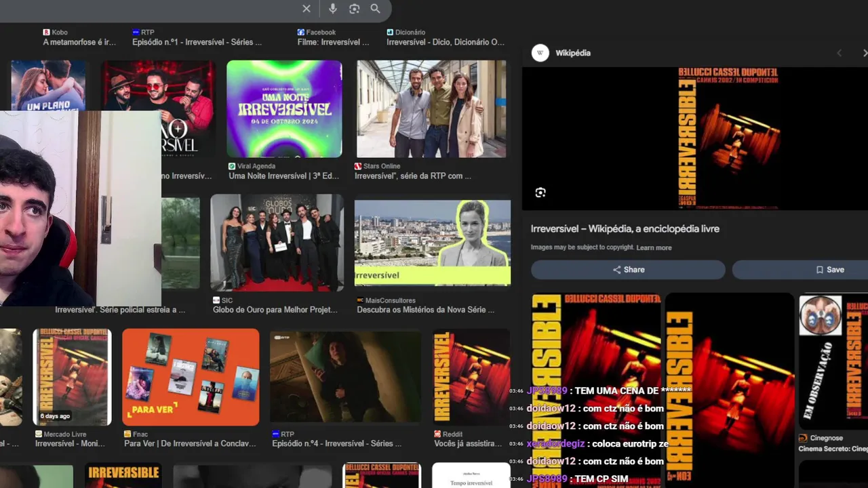Image resolution: width=868 pixels, height=488 pixels.
Task: Open three people in corridor thumbnail
Action: 431,109
